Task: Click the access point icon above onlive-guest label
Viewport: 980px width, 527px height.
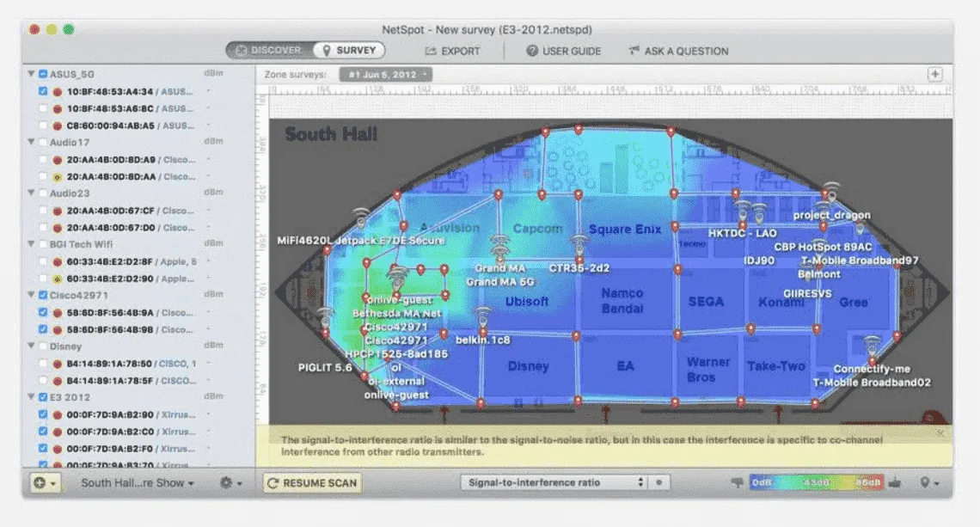Action: pyautogui.click(x=396, y=275)
